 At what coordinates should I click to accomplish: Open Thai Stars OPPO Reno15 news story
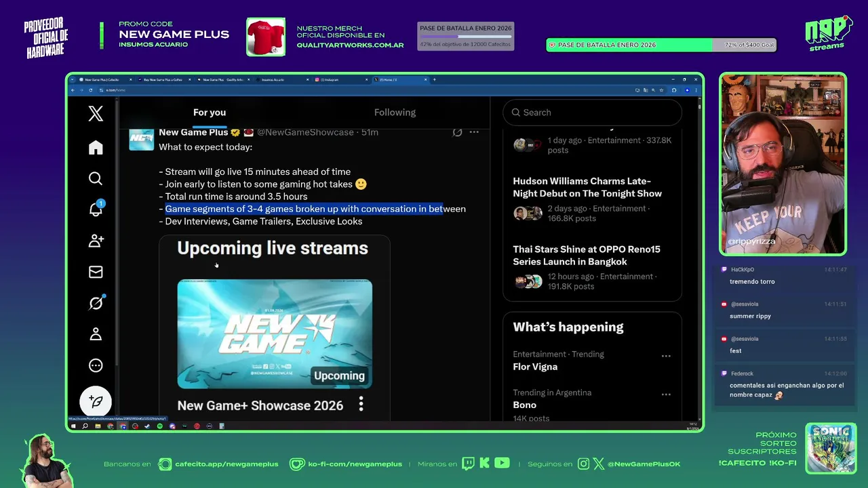[587, 256]
